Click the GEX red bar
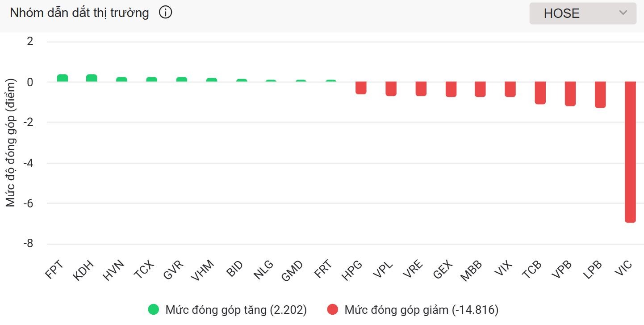644x325 pixels. 451,89
